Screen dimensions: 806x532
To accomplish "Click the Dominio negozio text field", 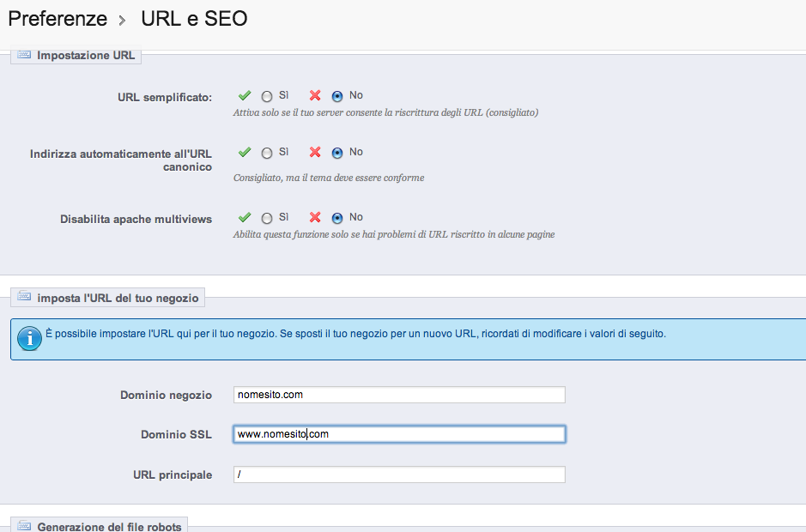I will pos(399,395).
